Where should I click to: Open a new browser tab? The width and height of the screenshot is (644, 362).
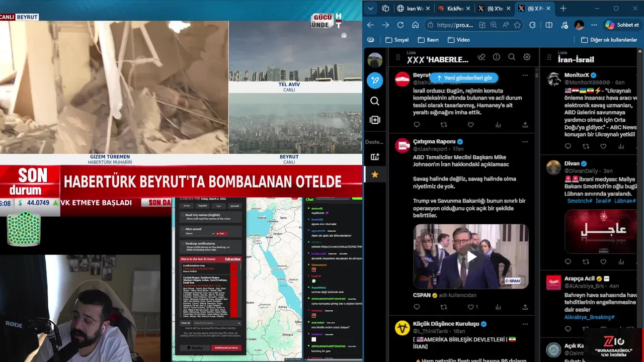click(x=563, y=9)
